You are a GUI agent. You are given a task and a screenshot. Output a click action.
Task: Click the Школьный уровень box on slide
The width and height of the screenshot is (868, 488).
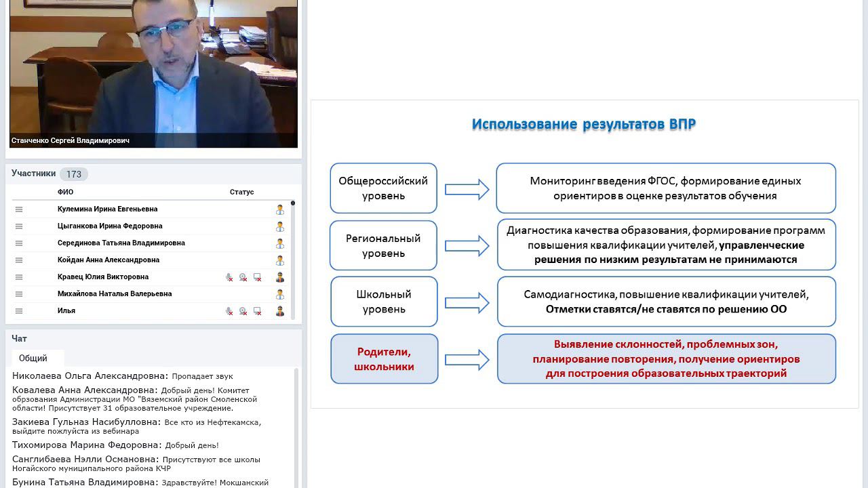[x=383, y=302]
